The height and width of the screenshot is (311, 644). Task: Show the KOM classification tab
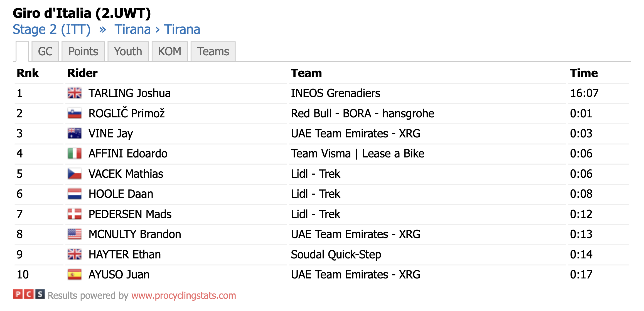(170, 51)
